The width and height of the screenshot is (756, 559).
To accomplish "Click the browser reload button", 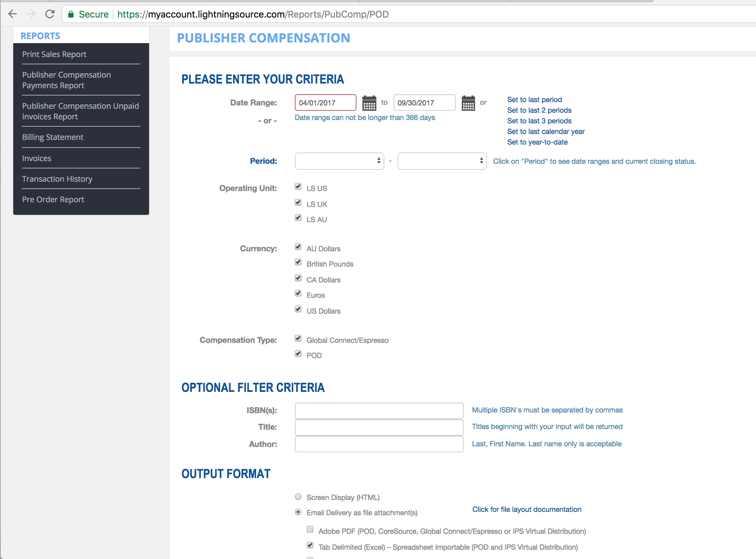I will (x=50, y=14).
